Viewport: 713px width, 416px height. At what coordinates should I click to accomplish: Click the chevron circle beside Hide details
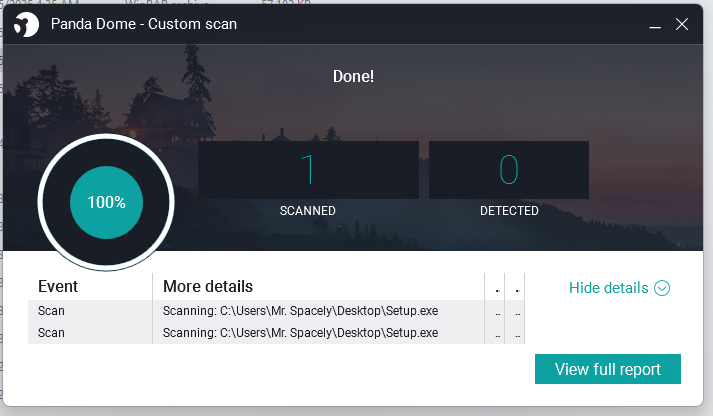point(662,288)
